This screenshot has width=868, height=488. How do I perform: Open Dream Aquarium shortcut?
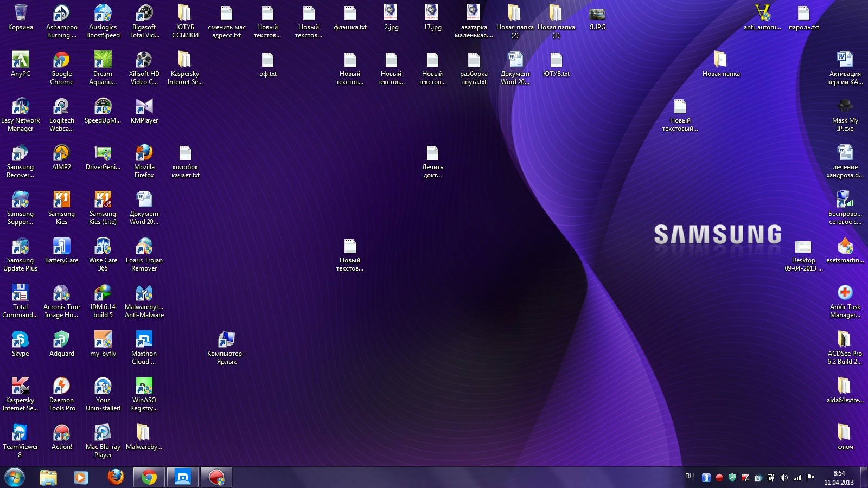(x=103, y=68)
